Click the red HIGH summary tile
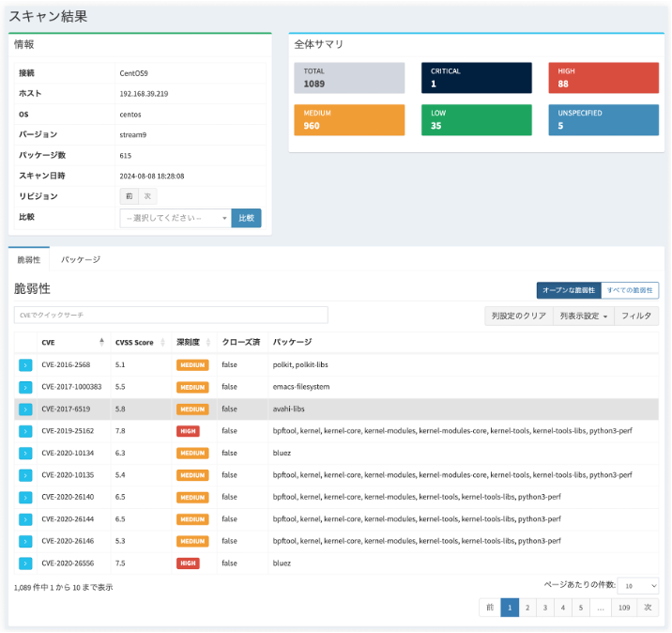 tap(603, 78)
